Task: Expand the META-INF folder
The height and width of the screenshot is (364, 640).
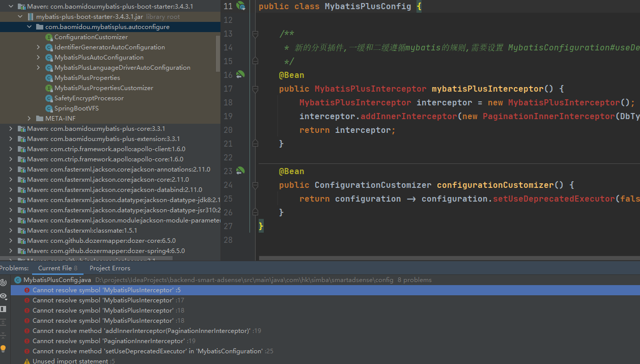Action: click(x=29, y=119)
